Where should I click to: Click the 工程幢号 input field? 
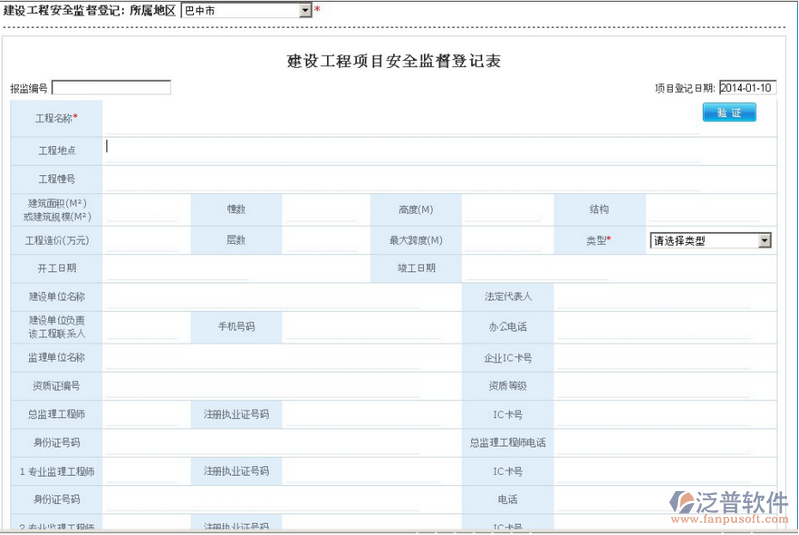point(400,179)
